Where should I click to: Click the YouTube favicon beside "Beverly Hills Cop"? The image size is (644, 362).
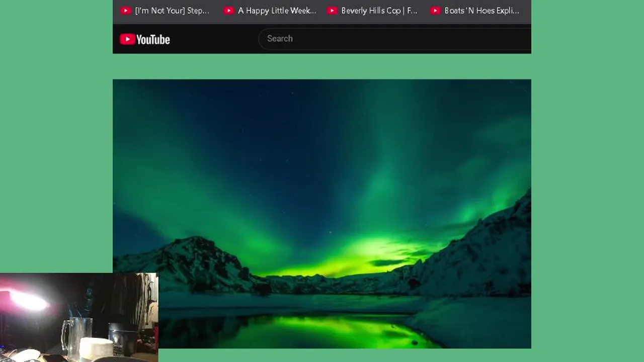tap(332, 11)
